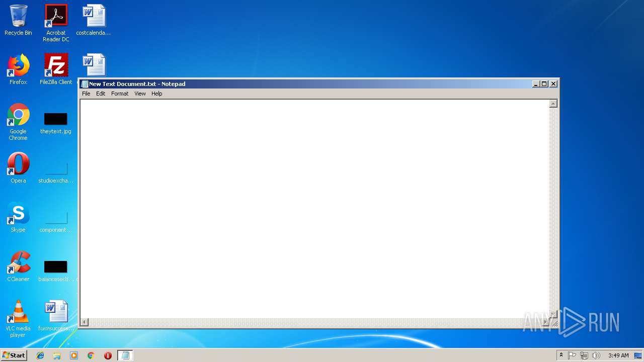Image resolution: width=644 pixels, height=362 pixels.
Task: Open Chrome from the taskbar
Action: [91, 355]
